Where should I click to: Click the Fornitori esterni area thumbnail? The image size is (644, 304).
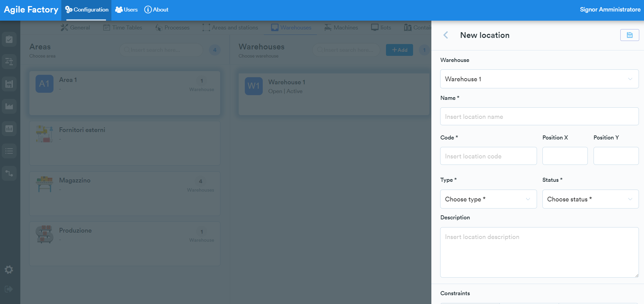(x=44, y=134)
